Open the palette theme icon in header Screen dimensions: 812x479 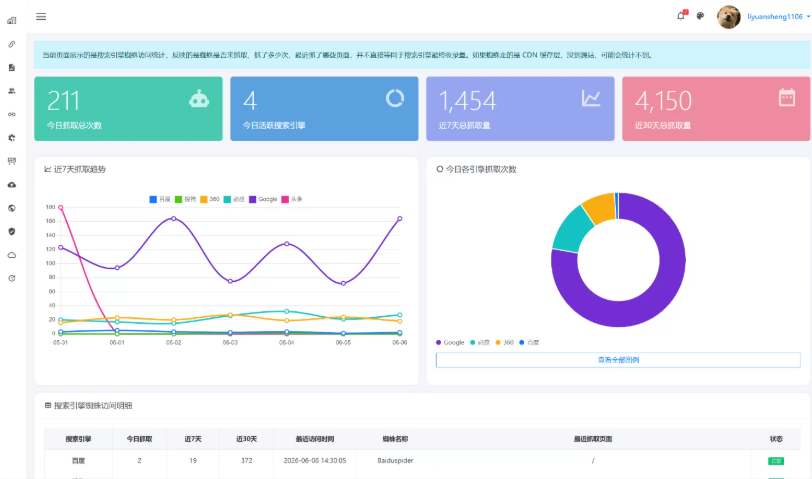[x=700, y=16]
